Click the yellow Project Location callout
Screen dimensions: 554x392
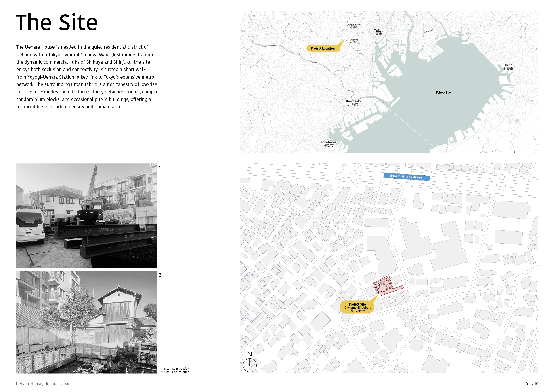(x=323, y=48)
